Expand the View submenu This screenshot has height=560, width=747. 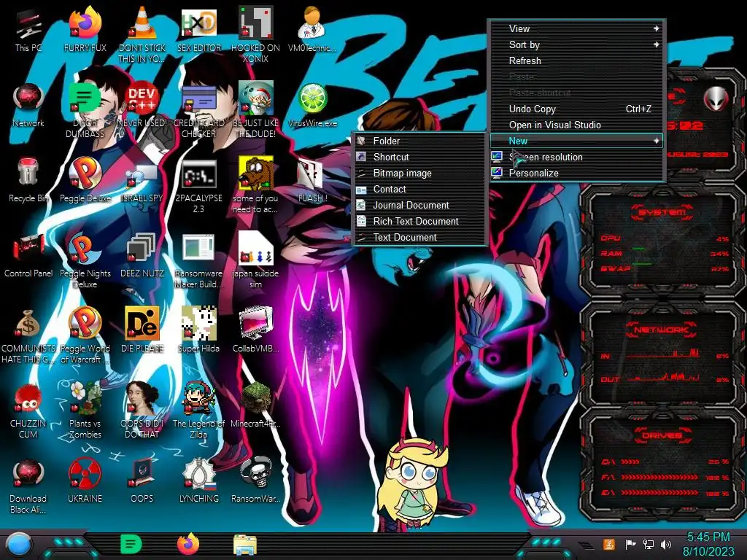pos(576,28)
